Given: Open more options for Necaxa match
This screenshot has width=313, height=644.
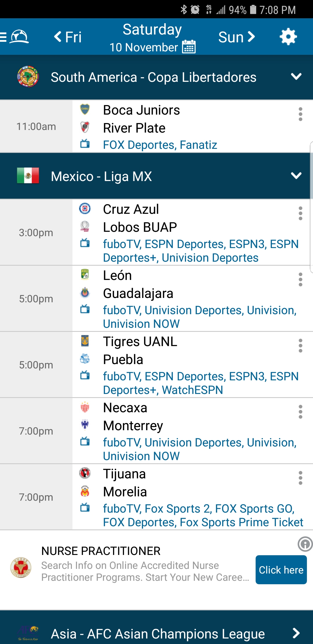Looking at the screenshot, I should [300, 412].
